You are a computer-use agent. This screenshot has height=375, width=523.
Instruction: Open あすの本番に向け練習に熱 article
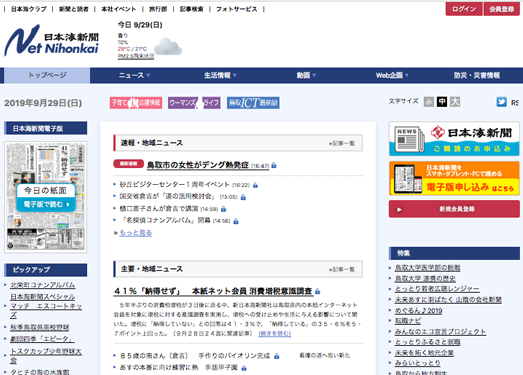(x=178, y=368)
